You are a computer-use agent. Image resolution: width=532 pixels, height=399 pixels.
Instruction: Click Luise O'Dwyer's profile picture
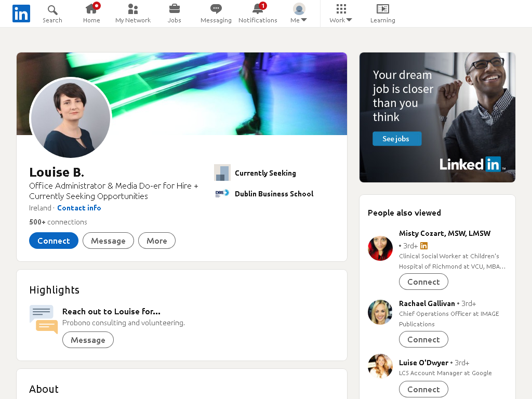[x=380, y=366]
